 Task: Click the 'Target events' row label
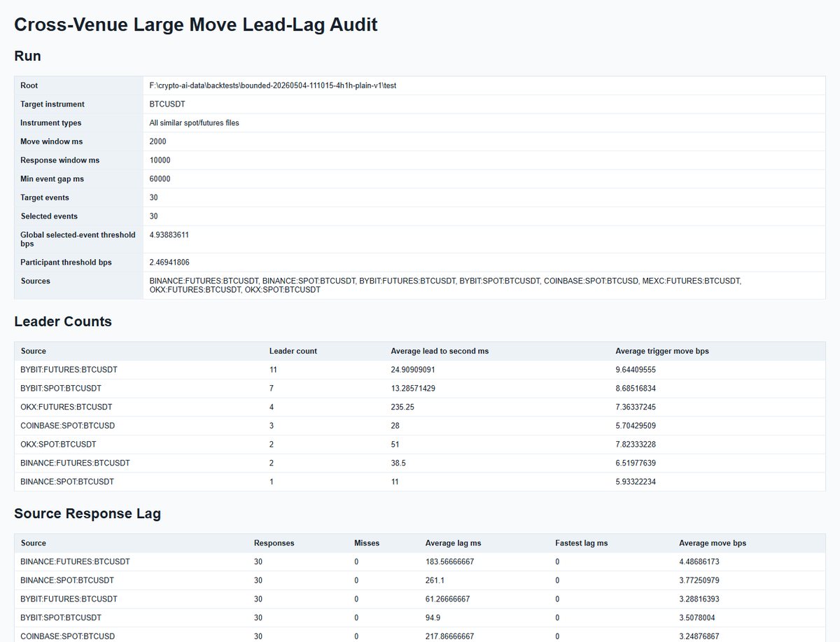tap(45, 197)
